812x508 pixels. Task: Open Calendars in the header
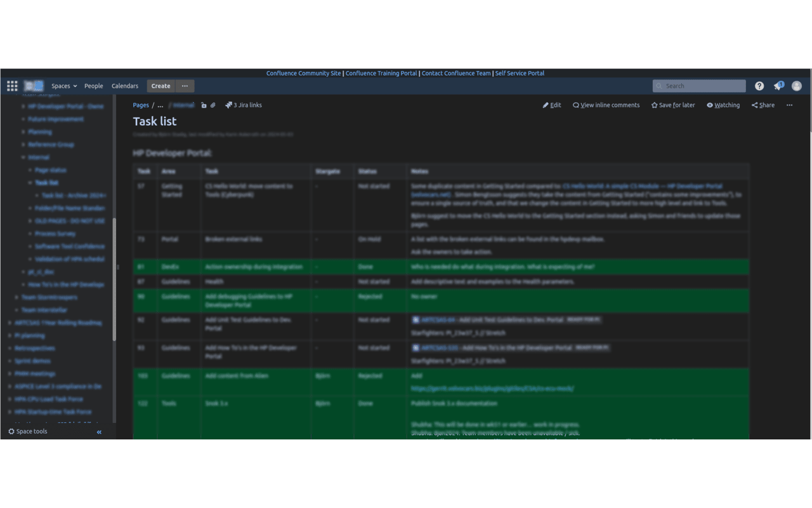(x=125, y=86)
